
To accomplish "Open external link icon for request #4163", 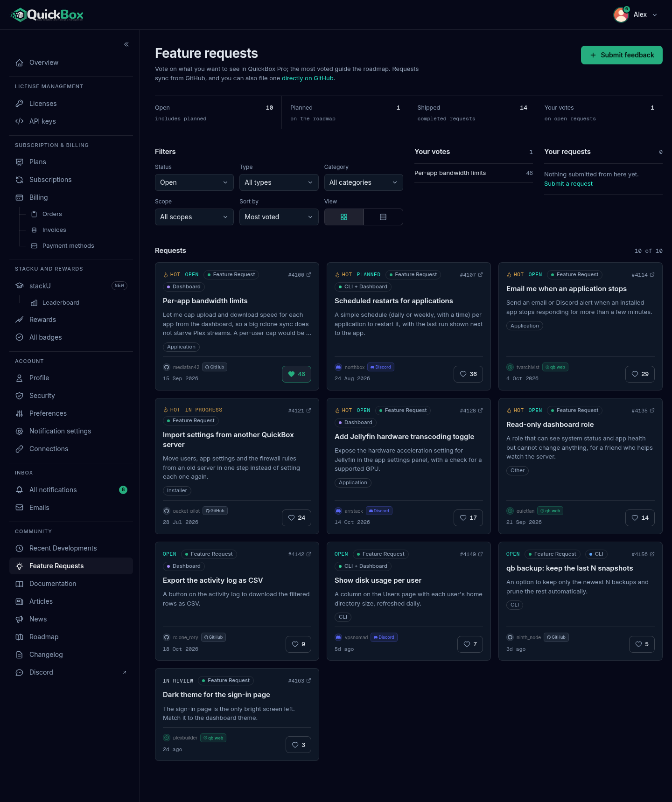I will pyautogui.click(x=308, y=681).
